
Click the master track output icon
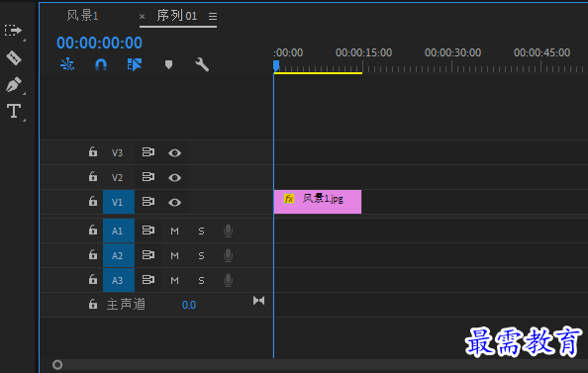point(258,300)
